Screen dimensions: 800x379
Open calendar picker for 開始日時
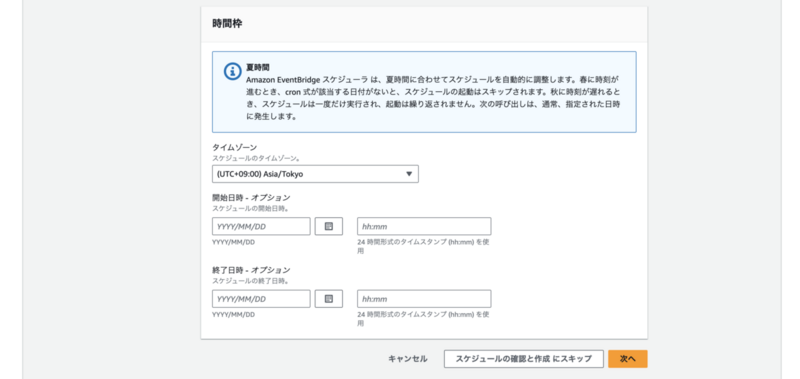[329, 226]
